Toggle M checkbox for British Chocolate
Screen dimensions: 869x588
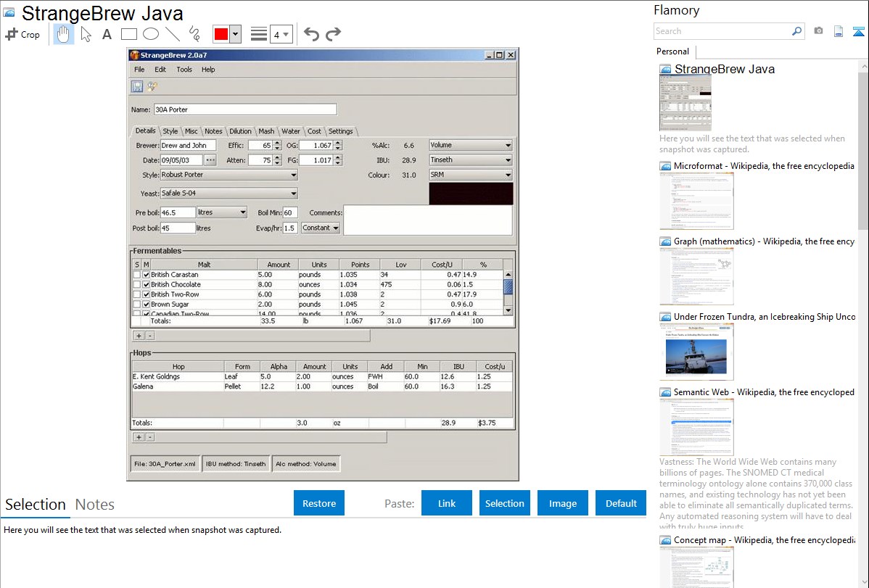pyautogui.click(x=147, y=284)
